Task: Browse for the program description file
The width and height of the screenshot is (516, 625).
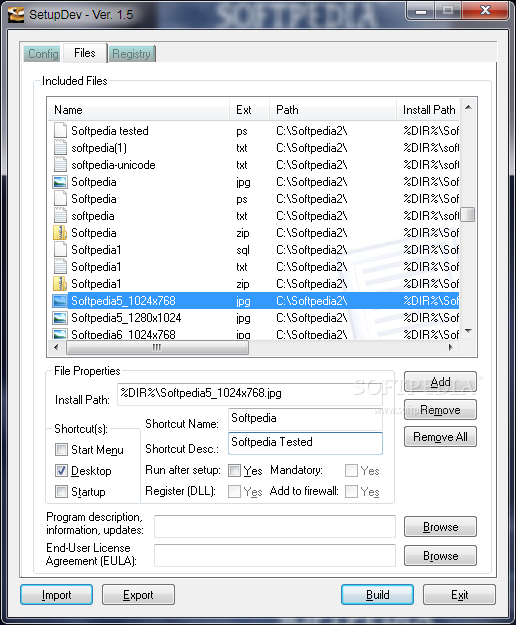Action: tap(440, 527)
